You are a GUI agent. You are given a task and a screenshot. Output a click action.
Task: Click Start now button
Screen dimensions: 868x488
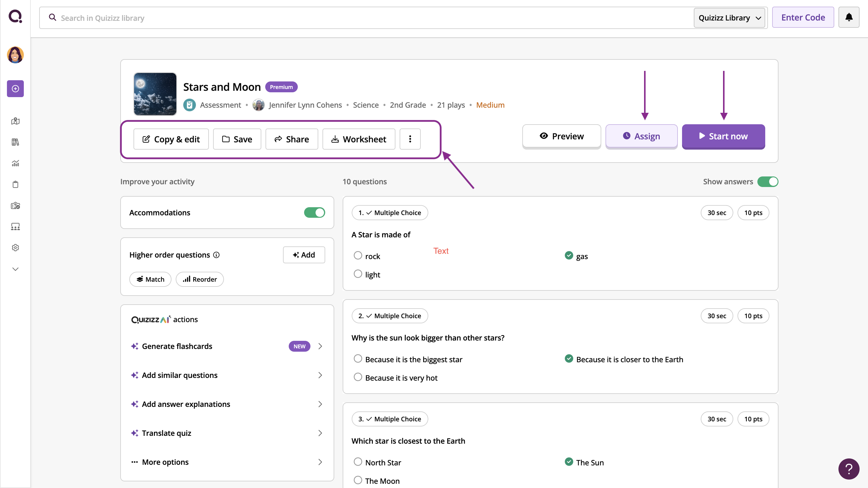click(723, 136)
